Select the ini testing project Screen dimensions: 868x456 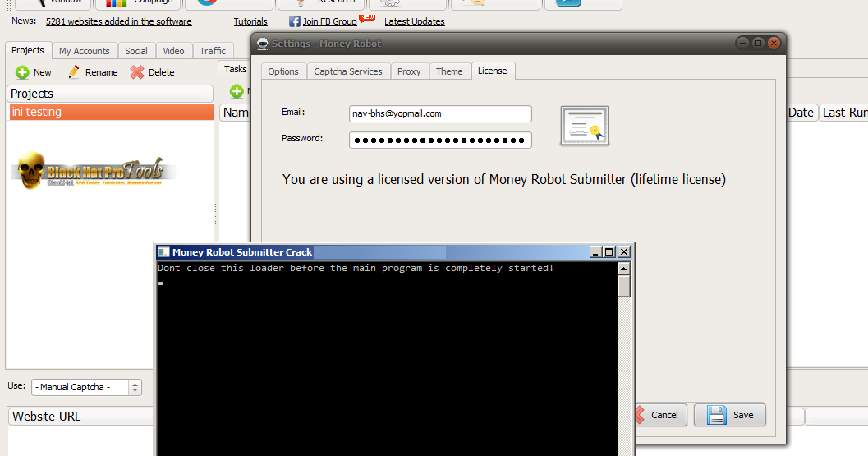(110, 112)
